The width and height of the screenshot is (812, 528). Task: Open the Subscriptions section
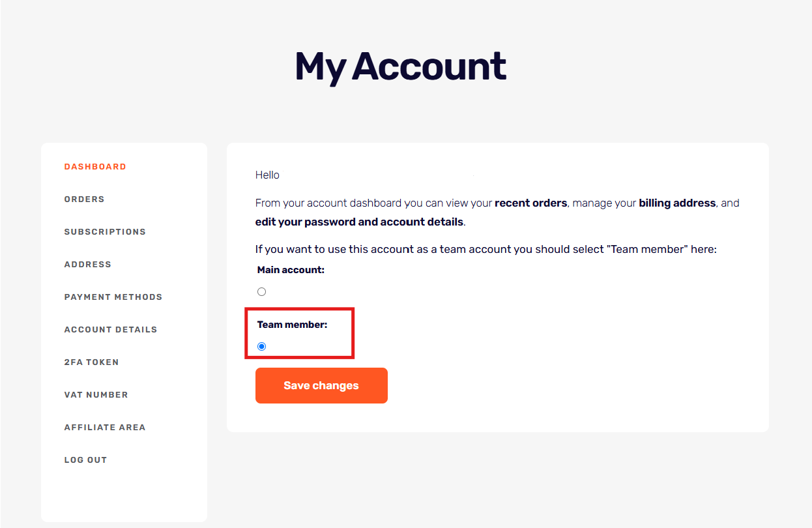(x=105, y=232)
